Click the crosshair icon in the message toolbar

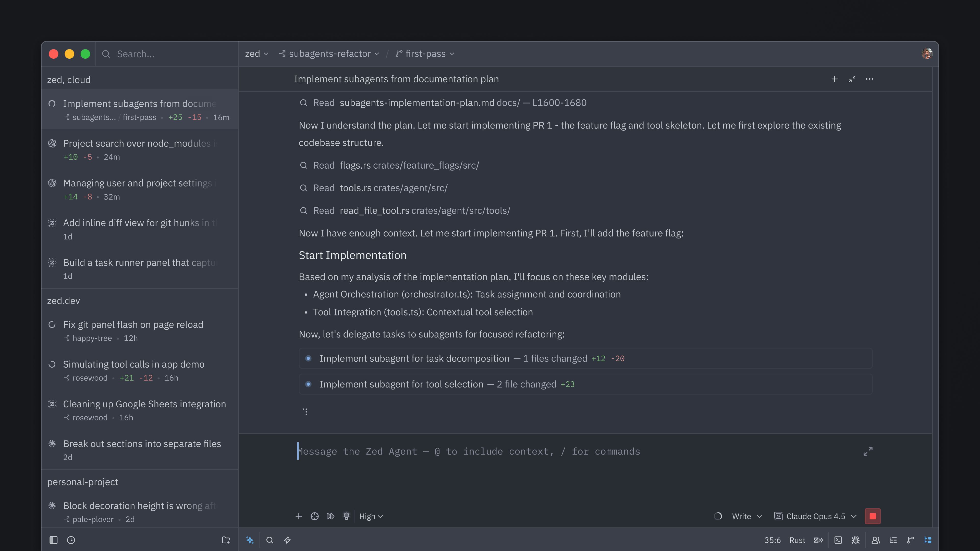click(315, 516)
